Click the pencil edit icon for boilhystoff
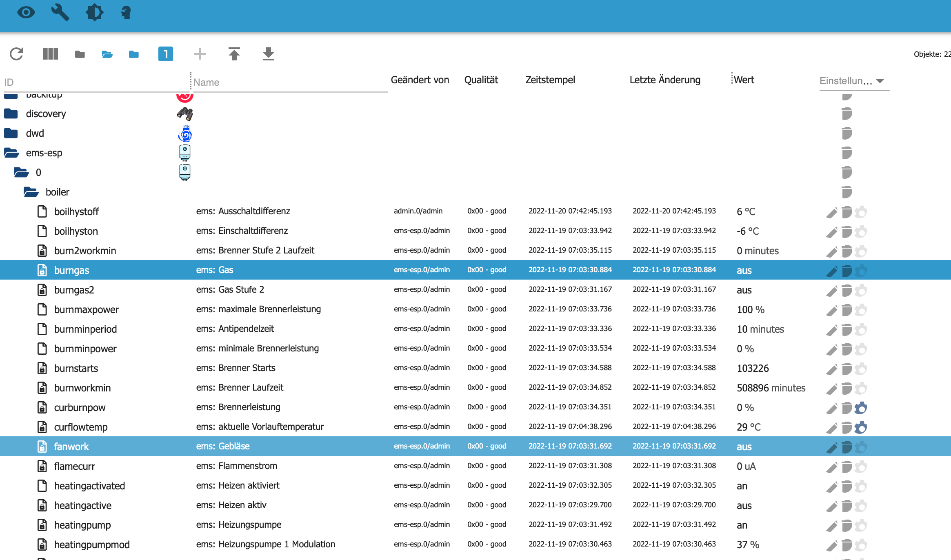The image size is (951, 560). (x=831, y=212)
